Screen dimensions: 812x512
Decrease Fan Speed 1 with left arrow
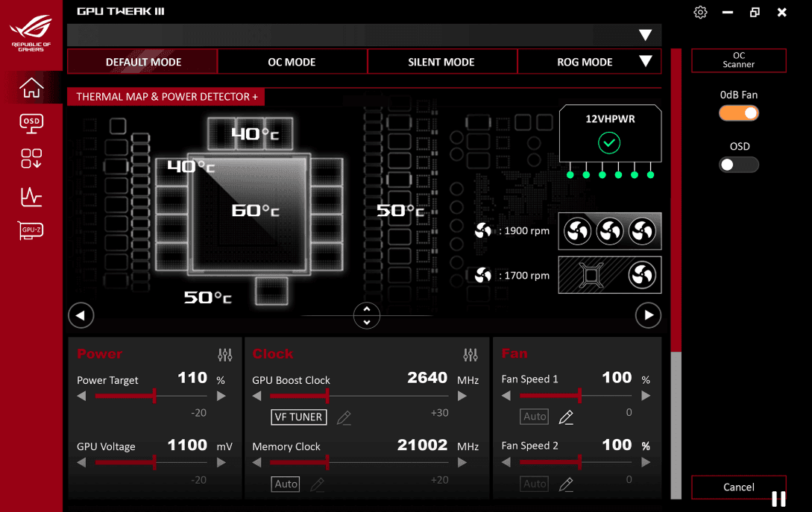click(x=506, y=396)
